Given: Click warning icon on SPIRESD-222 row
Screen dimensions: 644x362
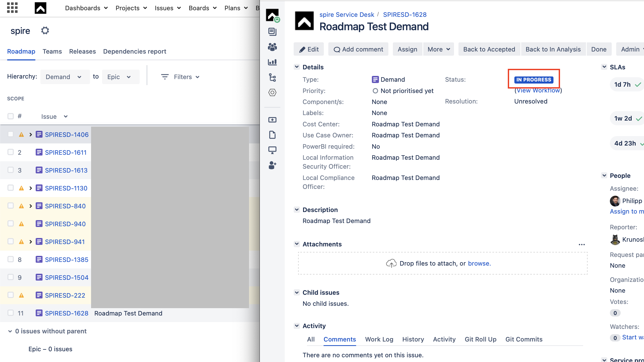Looking at the screenshot, I should (x=22, y=295).
